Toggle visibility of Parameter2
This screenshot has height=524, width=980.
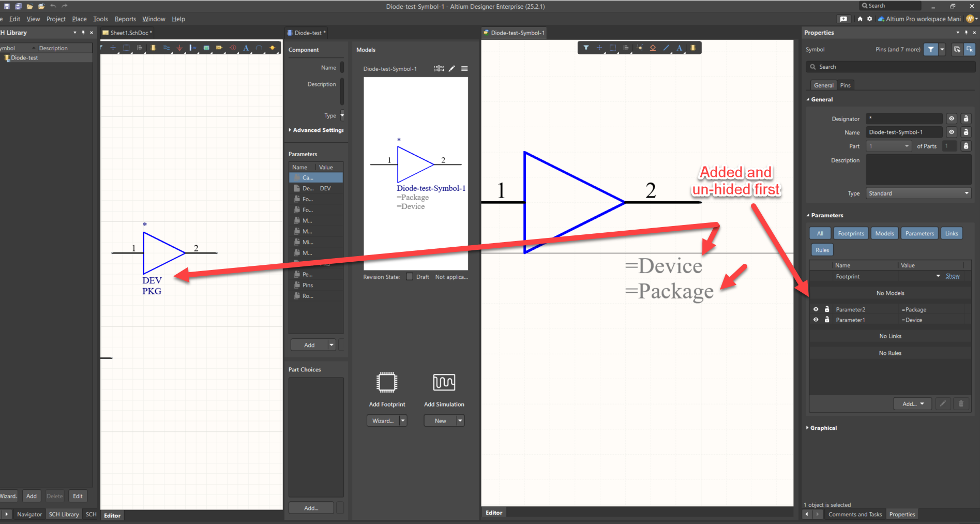pos(816,309)
